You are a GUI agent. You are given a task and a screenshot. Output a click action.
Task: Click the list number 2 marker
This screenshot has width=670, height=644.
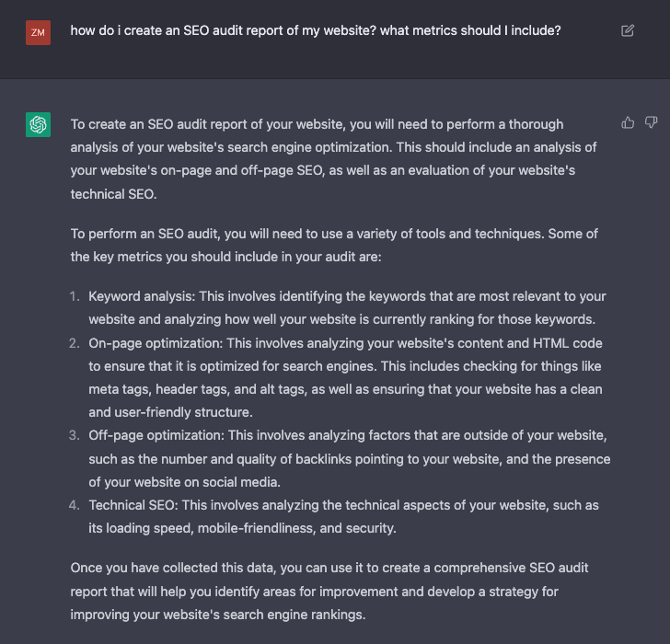[75, 343]
